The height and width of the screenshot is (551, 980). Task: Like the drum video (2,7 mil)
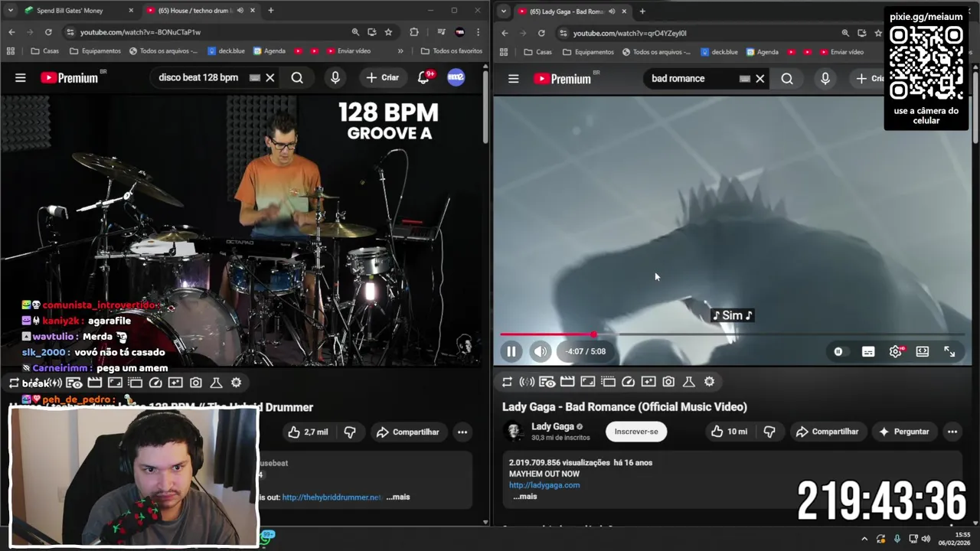pos(308,432)
